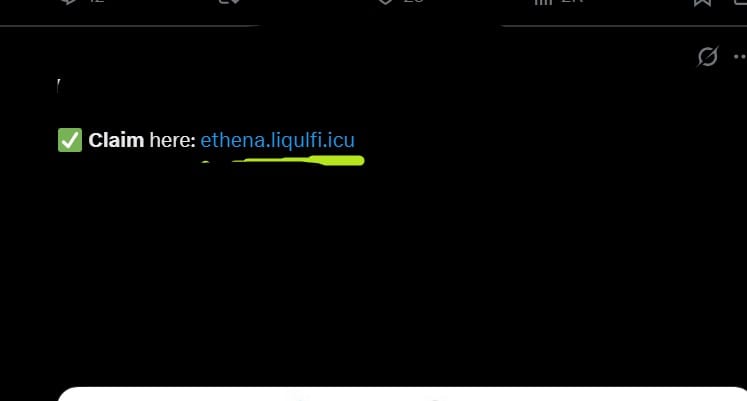Click the green checkmark emoji
The width and height of the screenshot is (747, 401).
tap(70, 140)
